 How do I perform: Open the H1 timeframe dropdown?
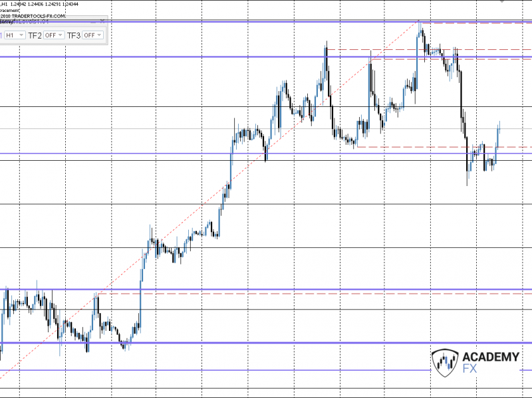point(15,35)
